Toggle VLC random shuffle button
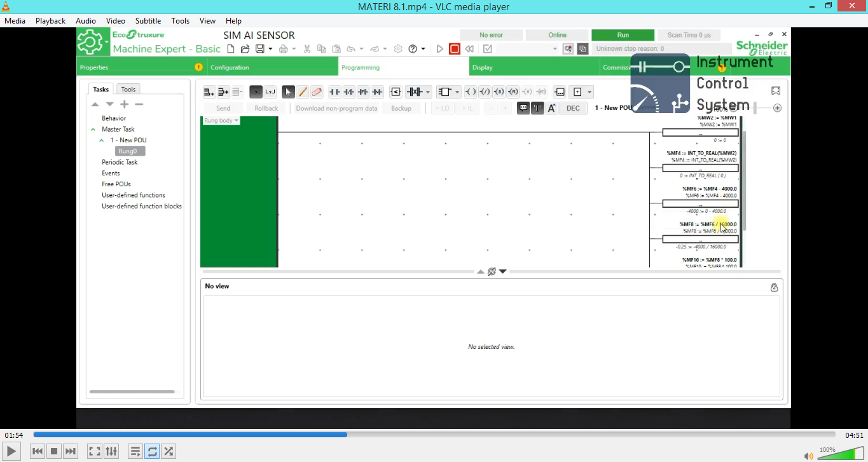Screen dimensions: 868x462 (x=169, y=451)
